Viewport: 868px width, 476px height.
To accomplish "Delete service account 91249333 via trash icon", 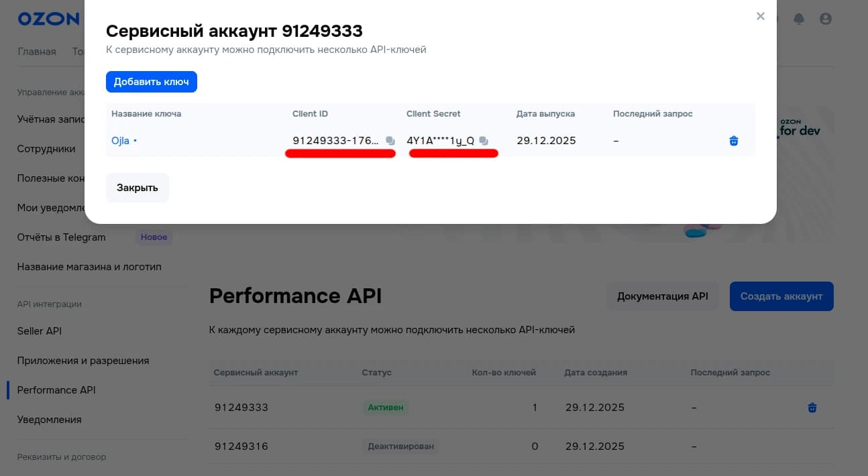I will (812, 408).
